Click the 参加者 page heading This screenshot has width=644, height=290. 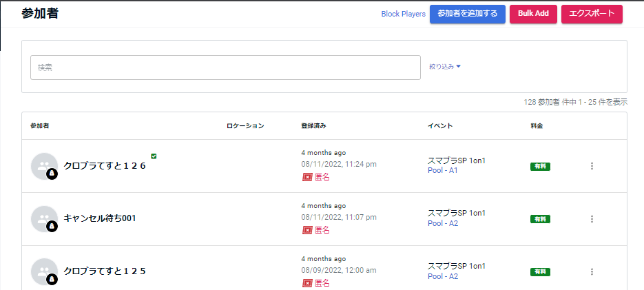click(40, 13)
